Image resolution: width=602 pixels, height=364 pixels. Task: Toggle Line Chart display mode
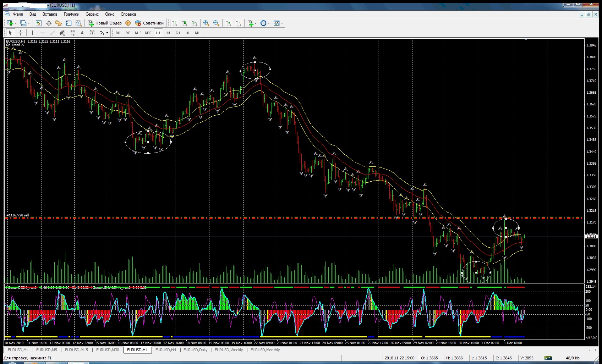pos(195,23)
